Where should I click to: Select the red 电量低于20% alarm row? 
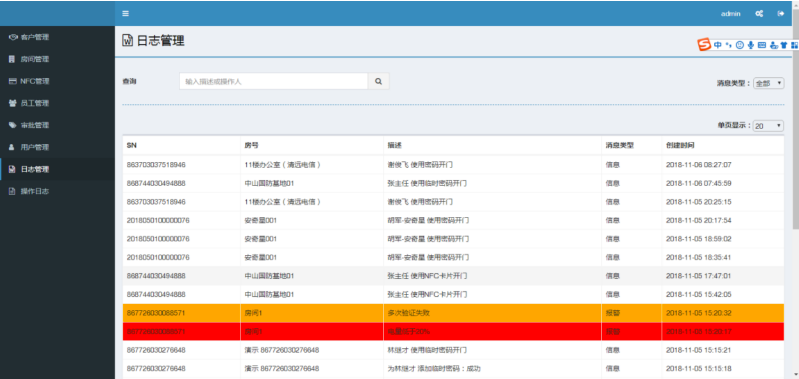tap(453, 331)
